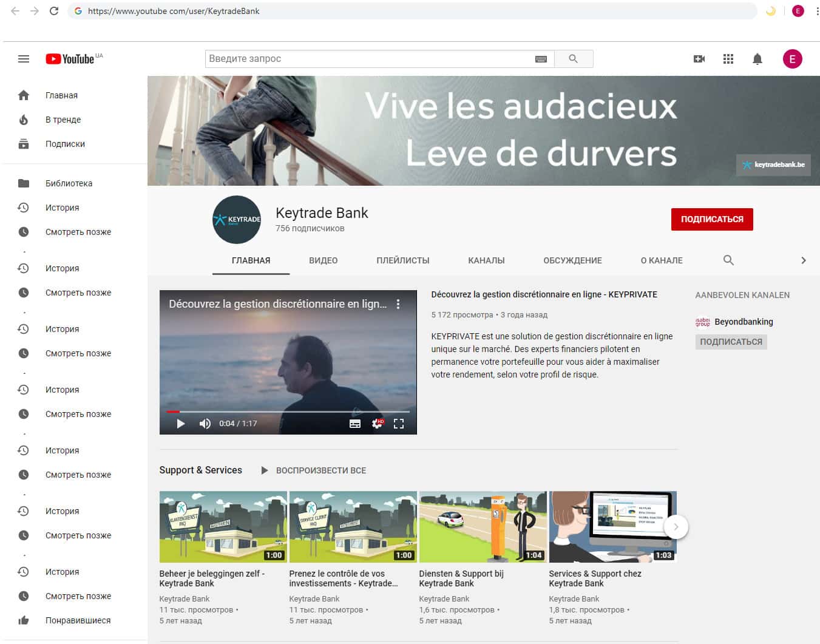Toggle fullscreen on the video player
Screen dimensions: 820x644
click(399, 424)
